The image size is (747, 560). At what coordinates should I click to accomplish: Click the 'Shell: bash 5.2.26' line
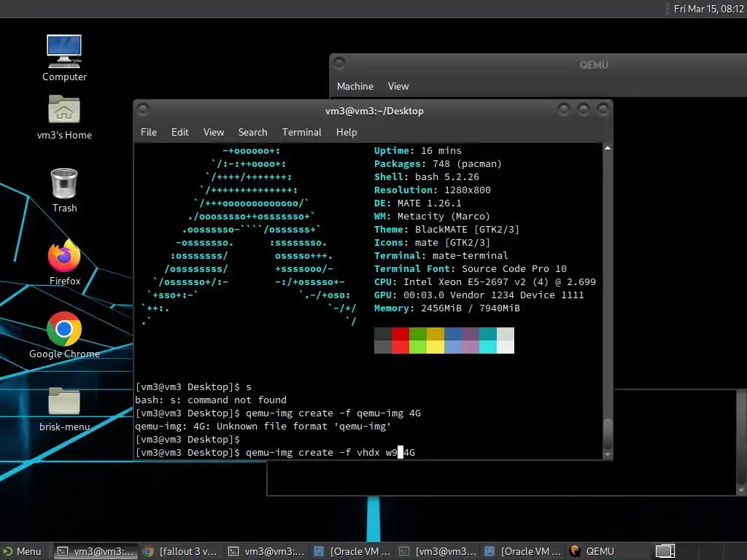(x=426, y=176)
